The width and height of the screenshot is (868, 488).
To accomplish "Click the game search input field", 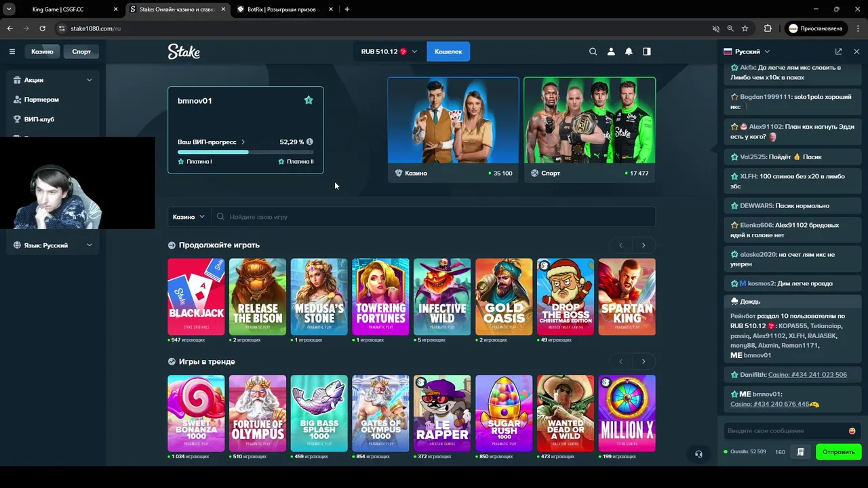I will pos(434,217).
